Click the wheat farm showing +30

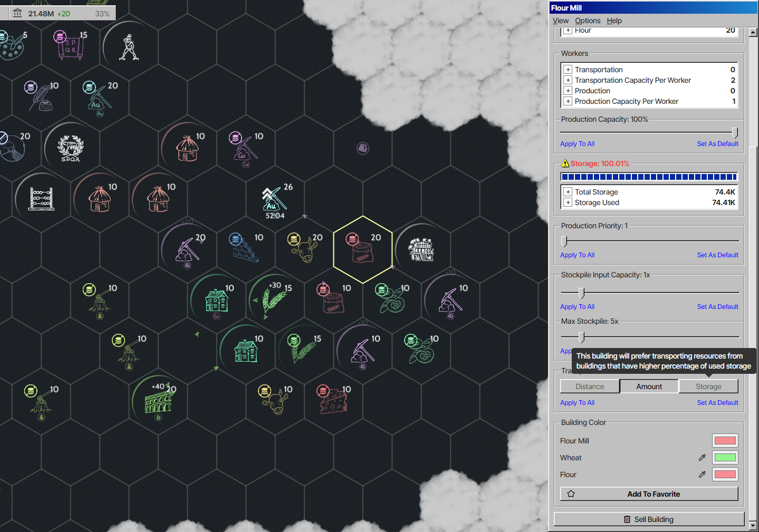point(275,299)
